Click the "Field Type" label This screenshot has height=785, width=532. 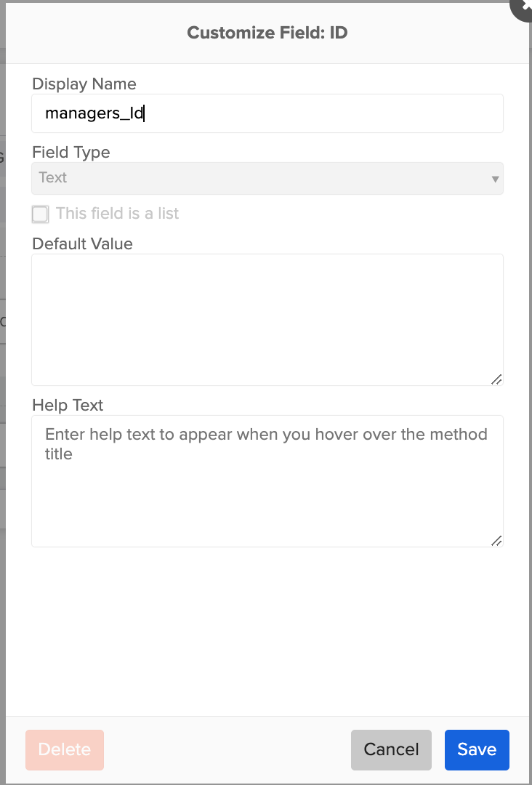tap(70, 153)
